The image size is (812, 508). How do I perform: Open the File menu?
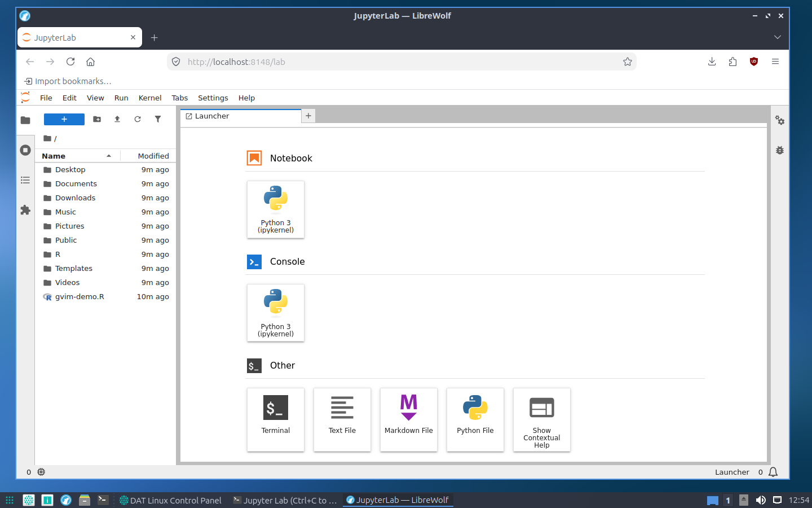point(46,98)
